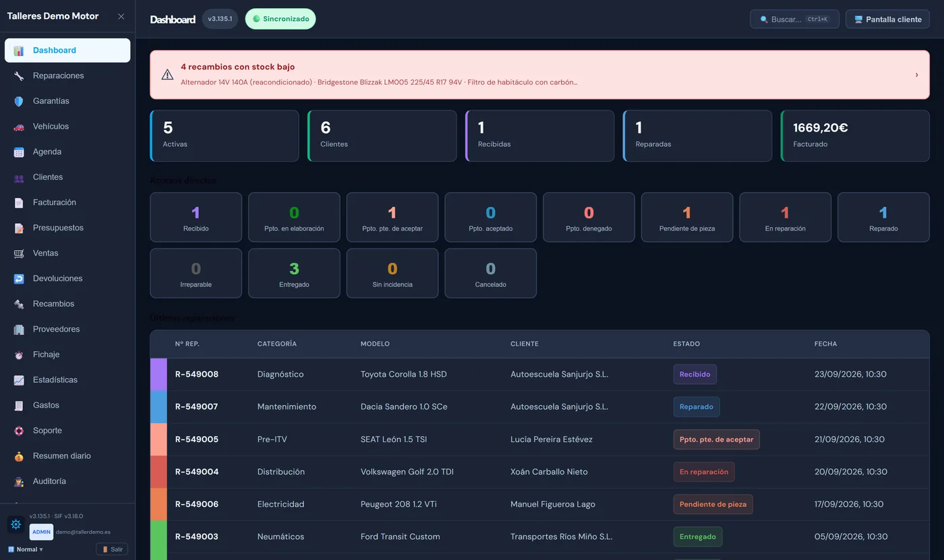Click the Reparaciones wrench icon

click(19, 76)
